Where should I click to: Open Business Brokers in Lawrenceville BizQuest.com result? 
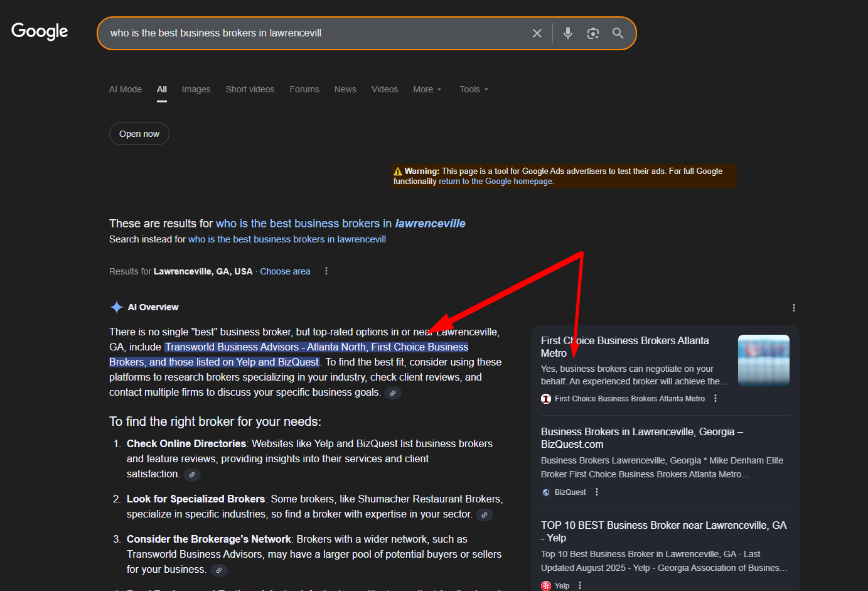(x=642, y=438)
